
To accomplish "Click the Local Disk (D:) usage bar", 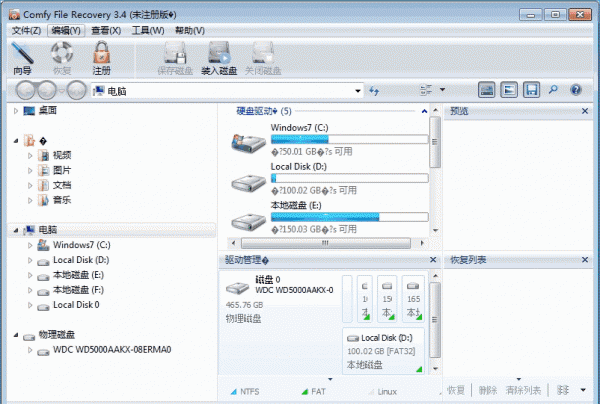I will pos(349,178).
